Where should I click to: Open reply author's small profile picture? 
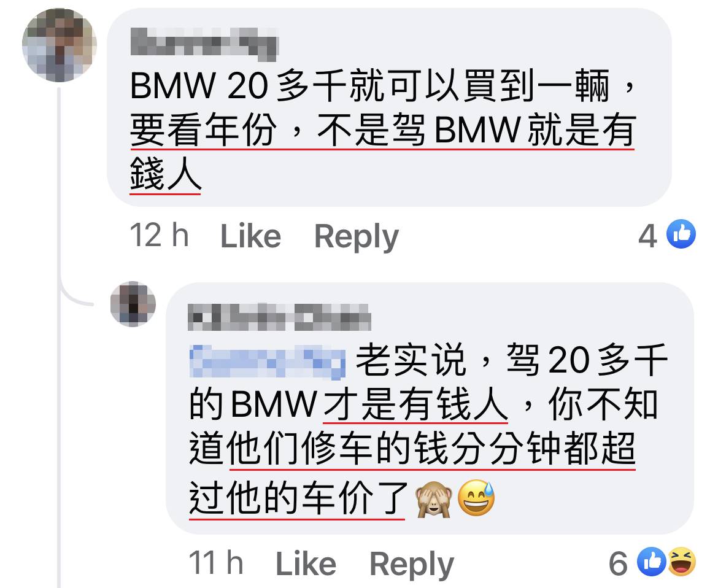(133, 304)
